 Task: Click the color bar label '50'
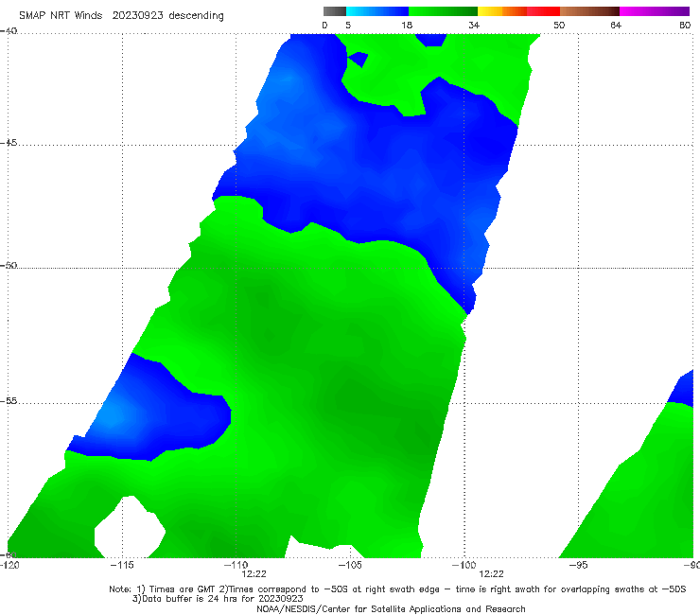[559, 26]
